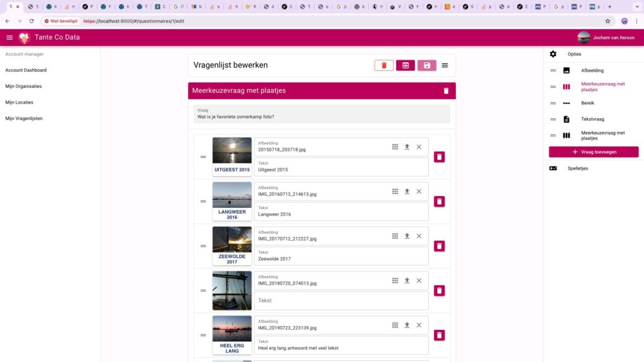The height and width of the screenshot is (362, 644).
Task: Open image gallery grid icon for 20150718_203718.jpg
Action: (395, 147)
